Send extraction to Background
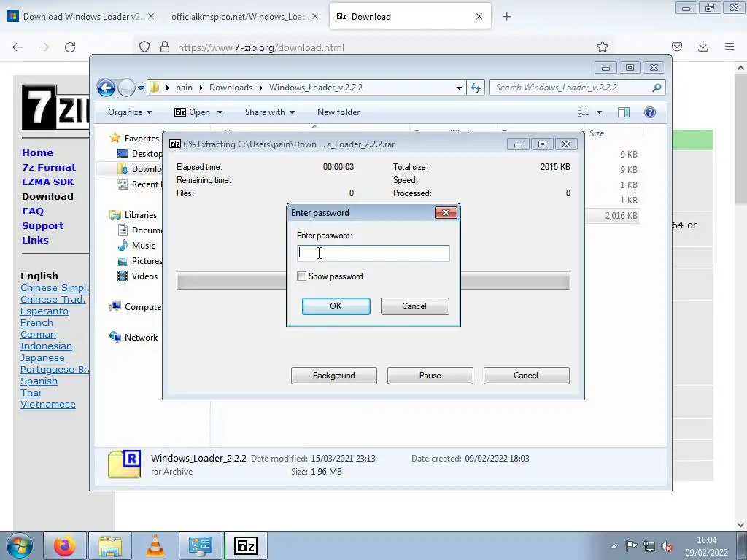Screen dimensions: 747x560 coord(333,376)
